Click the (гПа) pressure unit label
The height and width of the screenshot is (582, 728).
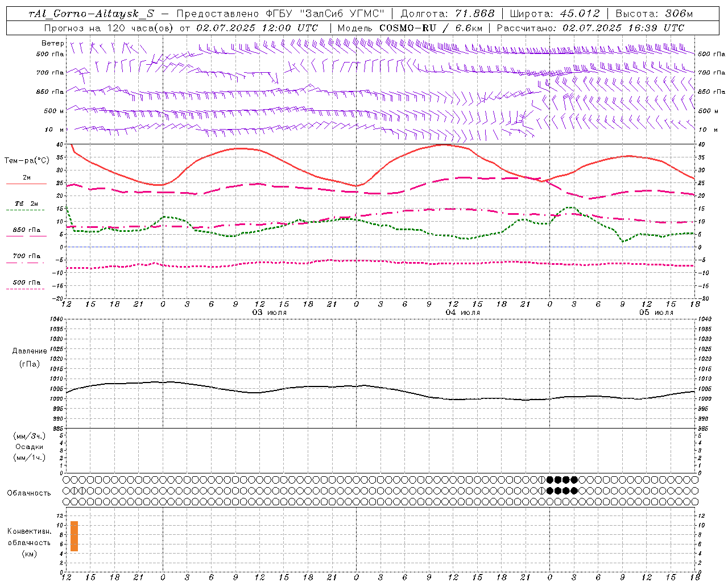(x=30, y=364)
